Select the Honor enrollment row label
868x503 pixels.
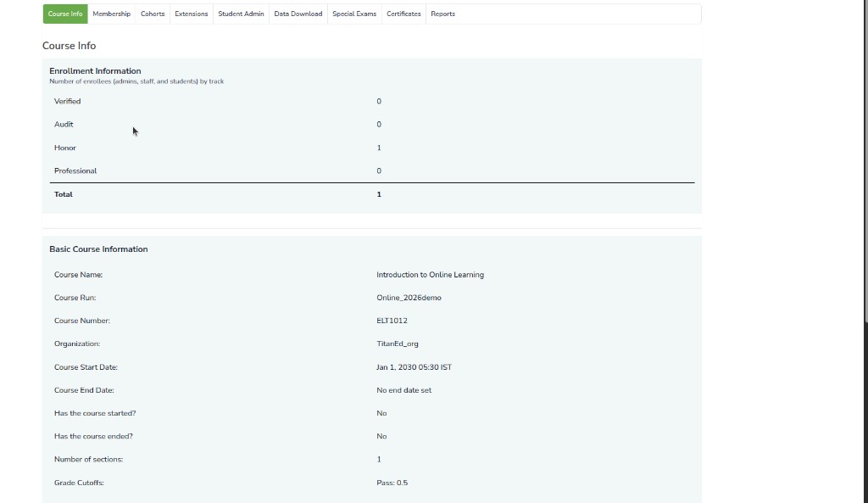pos(65,148)
